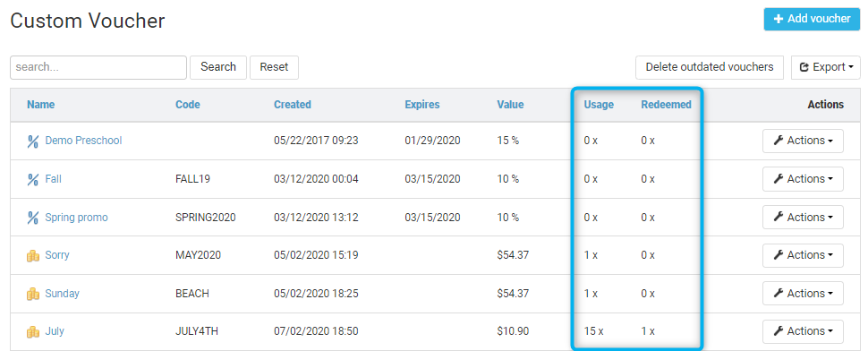Sort table by Code column
This screenshot has height=351, width=868.
click(x=188, y=105)
